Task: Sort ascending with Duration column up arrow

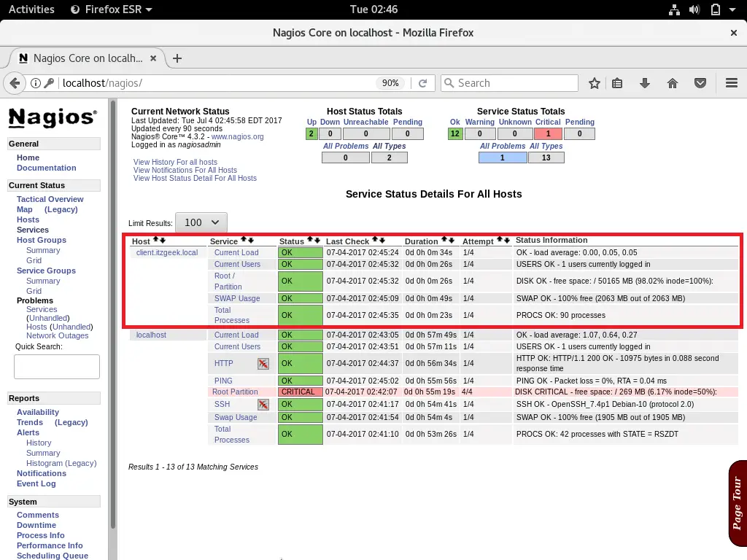Action: click(444, 240)
